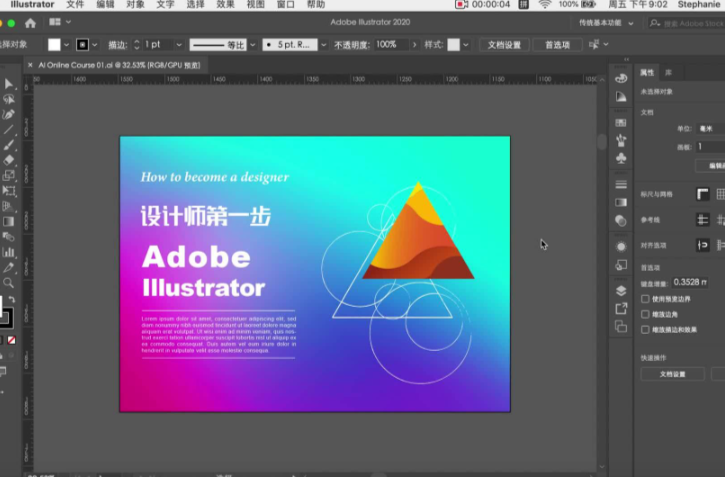Select the Eraser tool
The image size is (725, 477).
coord(8,159)
